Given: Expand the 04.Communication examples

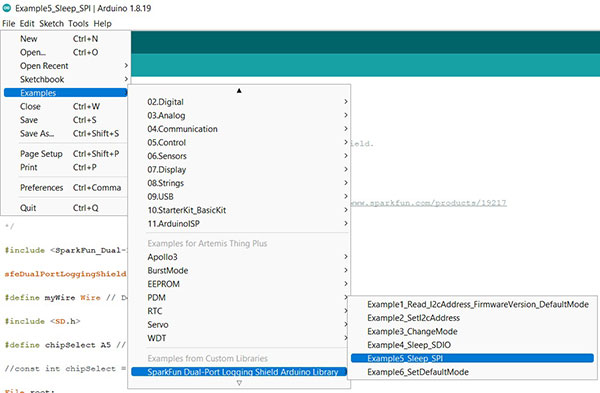Looking at the screenshot, I should click(239, 129).
